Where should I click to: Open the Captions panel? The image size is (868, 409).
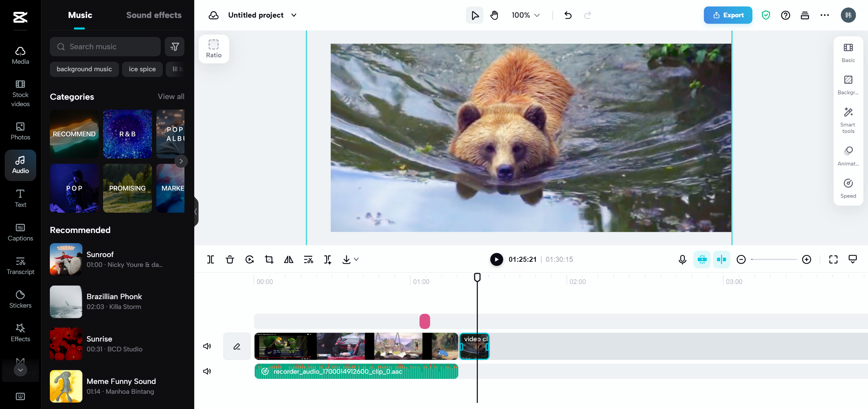pyautogui.click(x=20, y=232)
